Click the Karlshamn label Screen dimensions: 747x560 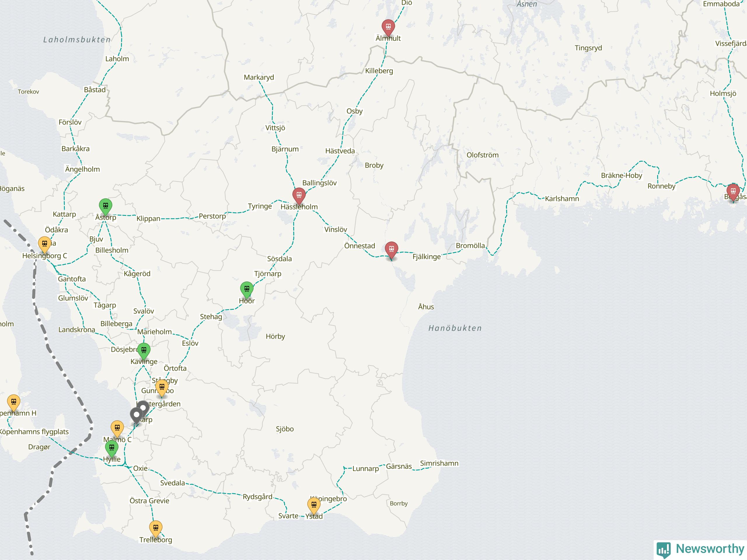point(562,199)
